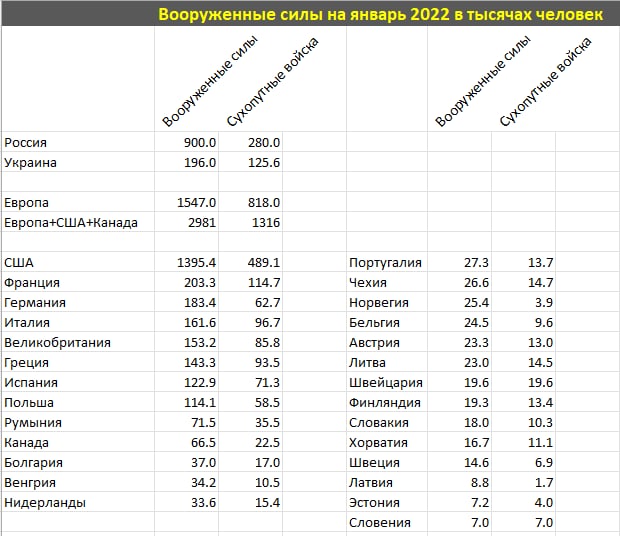Click the value 24.5 for Бельгия
The height and width of the screenshot is (536, 620).
click(476, 323)
